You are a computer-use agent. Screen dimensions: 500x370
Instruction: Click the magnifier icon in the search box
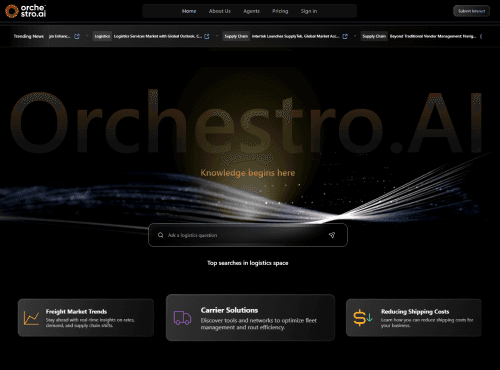[161, 235]
